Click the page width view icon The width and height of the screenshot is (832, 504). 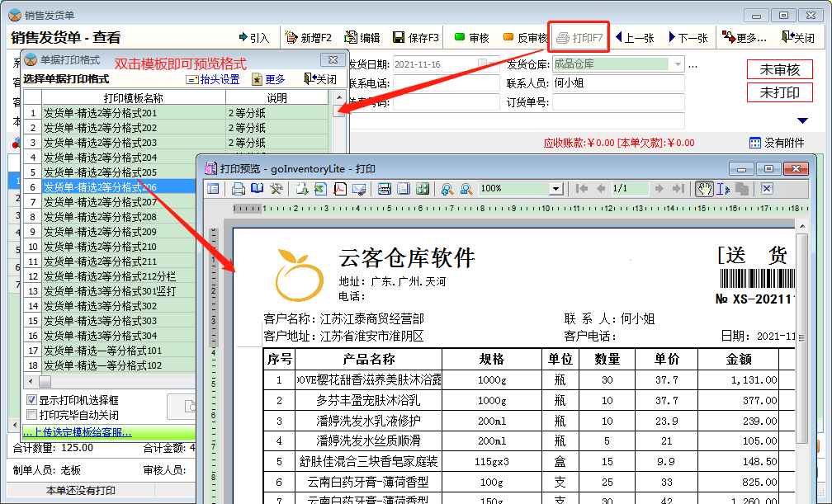(384, 189)
